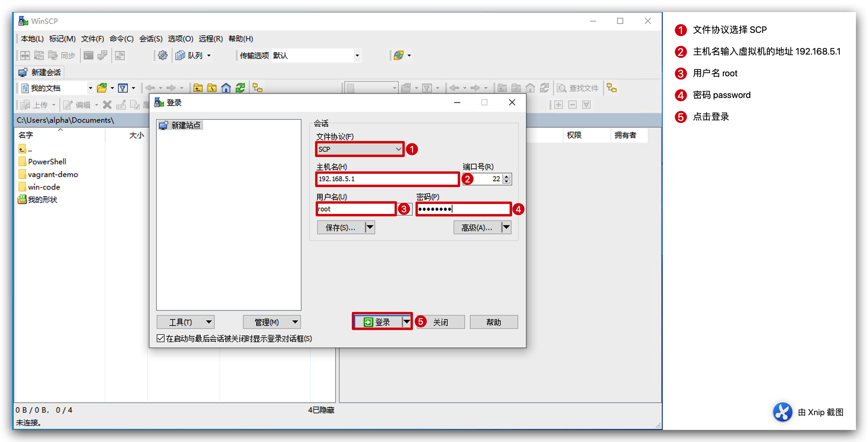Select the win-code folder

[40, 187]
